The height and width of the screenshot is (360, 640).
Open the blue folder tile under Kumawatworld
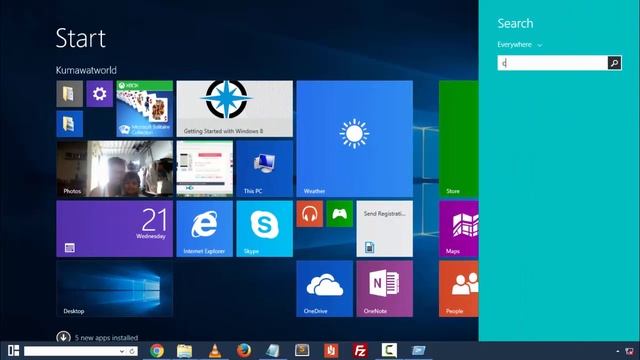69,124
